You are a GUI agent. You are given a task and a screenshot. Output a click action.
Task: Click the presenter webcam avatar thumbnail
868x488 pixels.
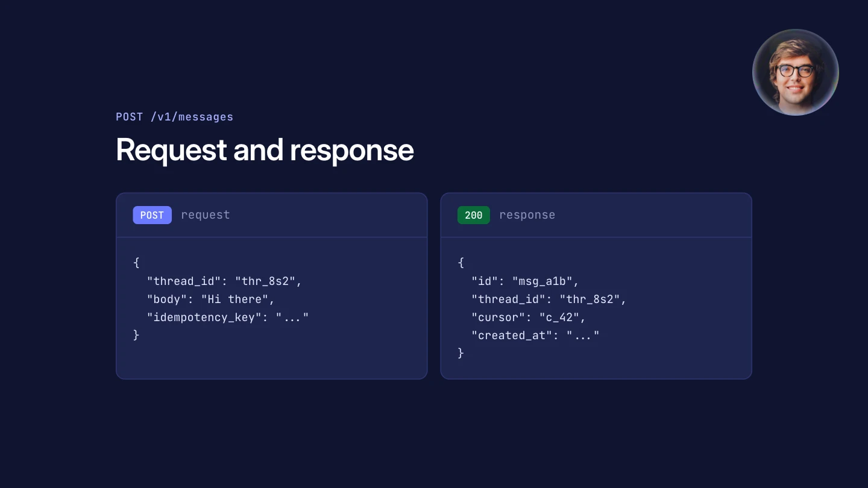[x=795, y=72]
